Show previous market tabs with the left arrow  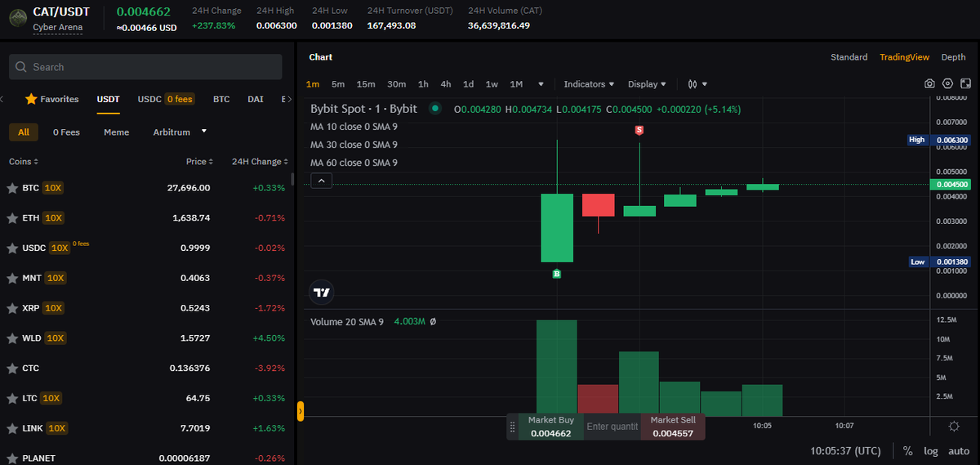click(x=2, y=99)
